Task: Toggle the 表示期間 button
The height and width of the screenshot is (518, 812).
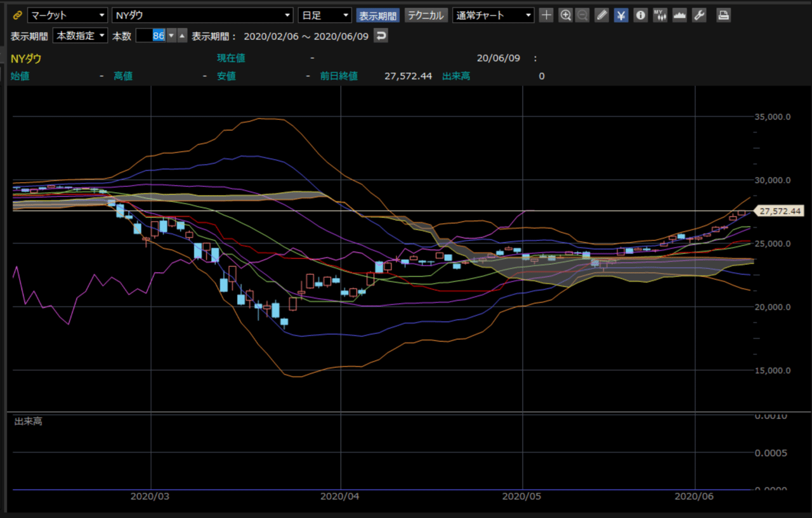Action: point(377,15)
